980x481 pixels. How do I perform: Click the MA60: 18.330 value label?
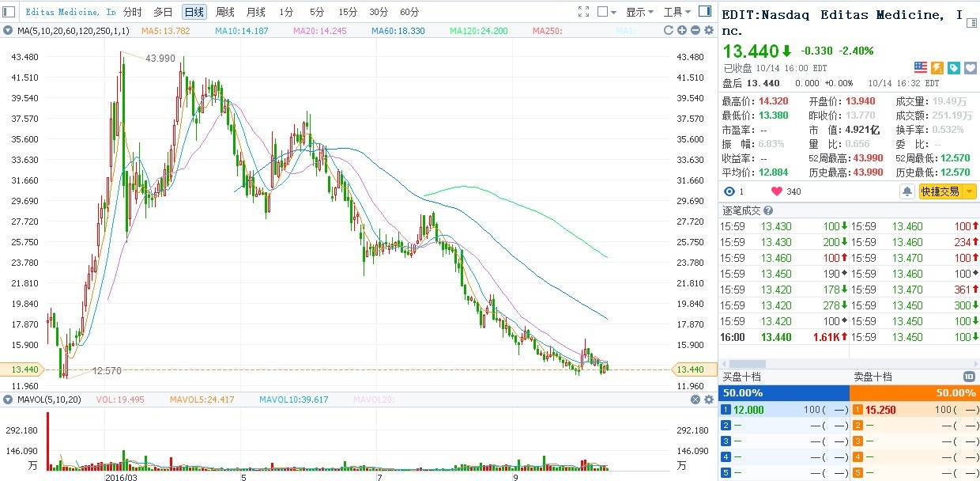(398, 31)
